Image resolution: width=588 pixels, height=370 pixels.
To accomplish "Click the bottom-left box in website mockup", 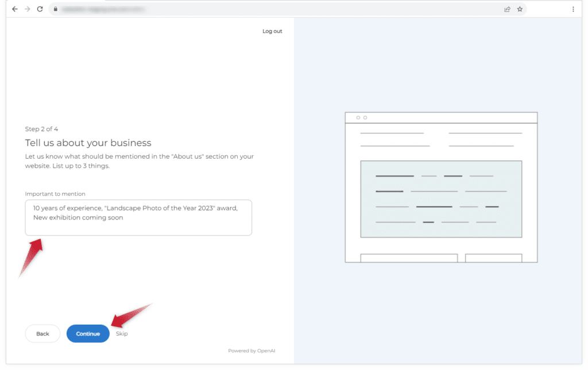I will coord(409,258).
